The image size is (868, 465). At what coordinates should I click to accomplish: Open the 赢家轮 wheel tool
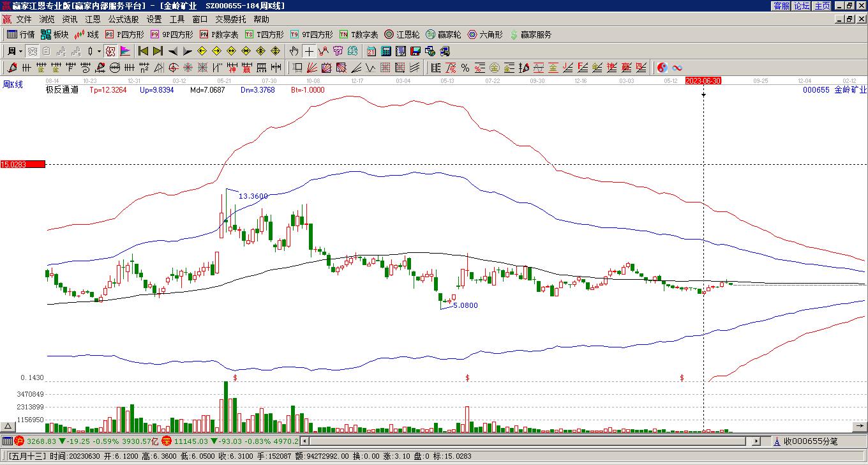pos(444,34)
